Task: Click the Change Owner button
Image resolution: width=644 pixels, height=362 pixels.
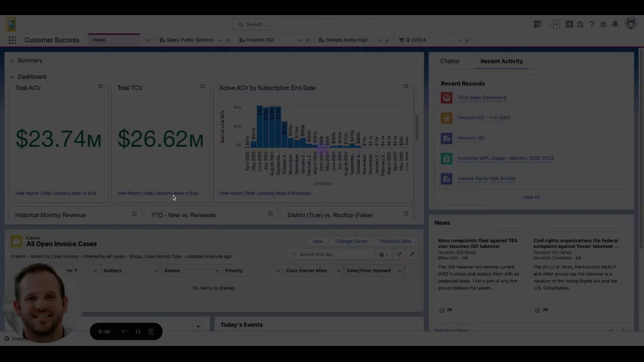Action: 351,241
